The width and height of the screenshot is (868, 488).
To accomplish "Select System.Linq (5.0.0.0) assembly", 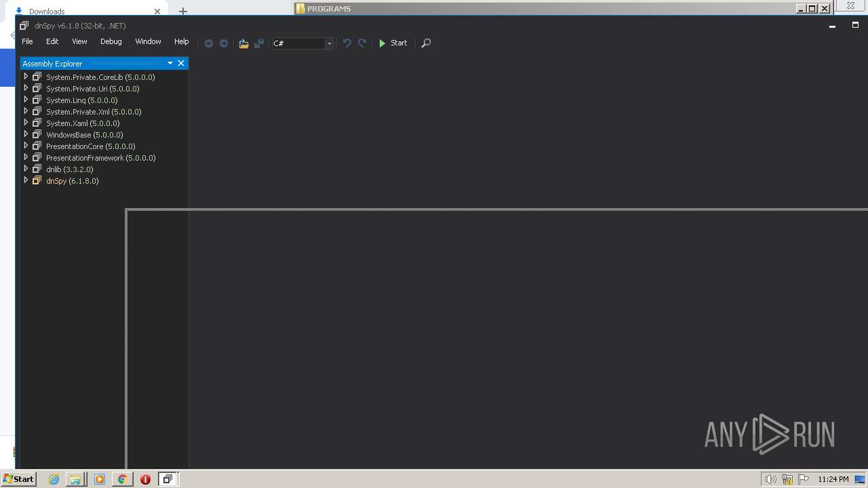I will click(x=81, y=100).
